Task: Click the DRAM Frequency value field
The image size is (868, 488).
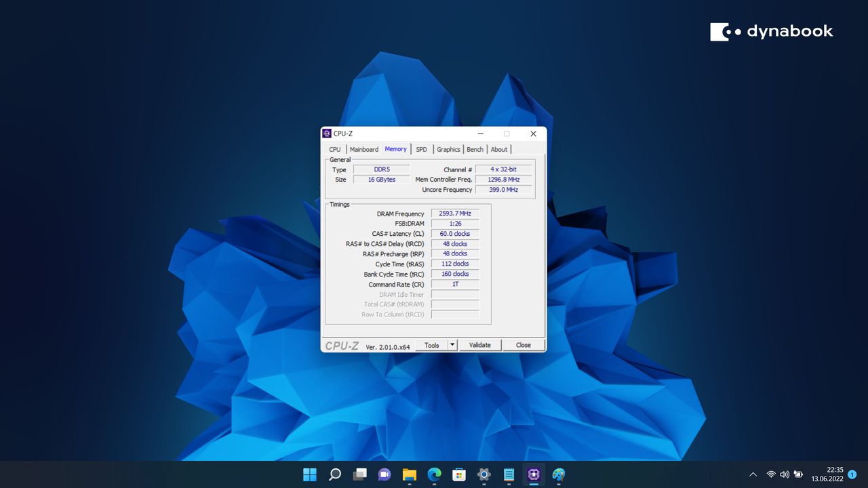Action: click(x=454, y=213)
